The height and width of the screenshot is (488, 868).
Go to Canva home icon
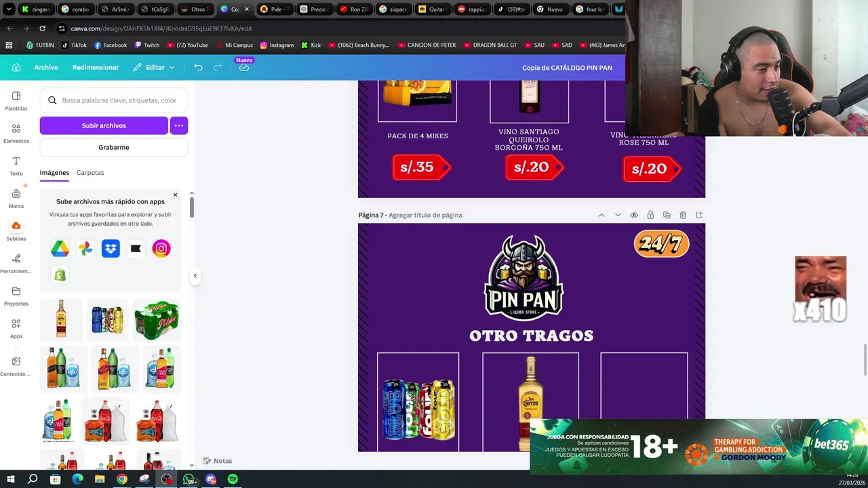(16, 67)
